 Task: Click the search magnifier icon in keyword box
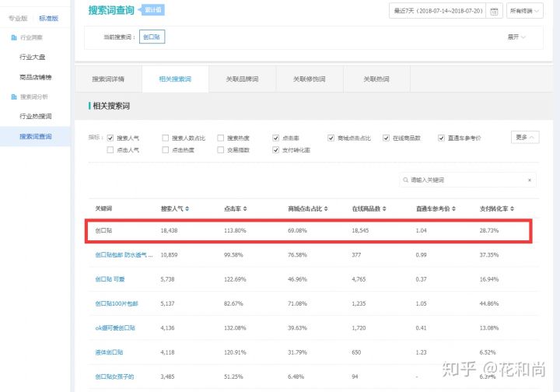click(x=405, y=180)
